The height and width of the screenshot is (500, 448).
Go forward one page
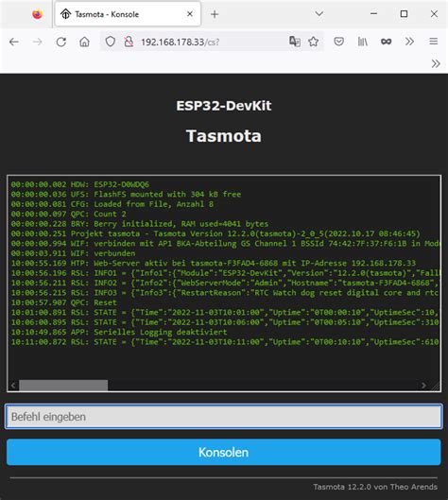(38, 42)
